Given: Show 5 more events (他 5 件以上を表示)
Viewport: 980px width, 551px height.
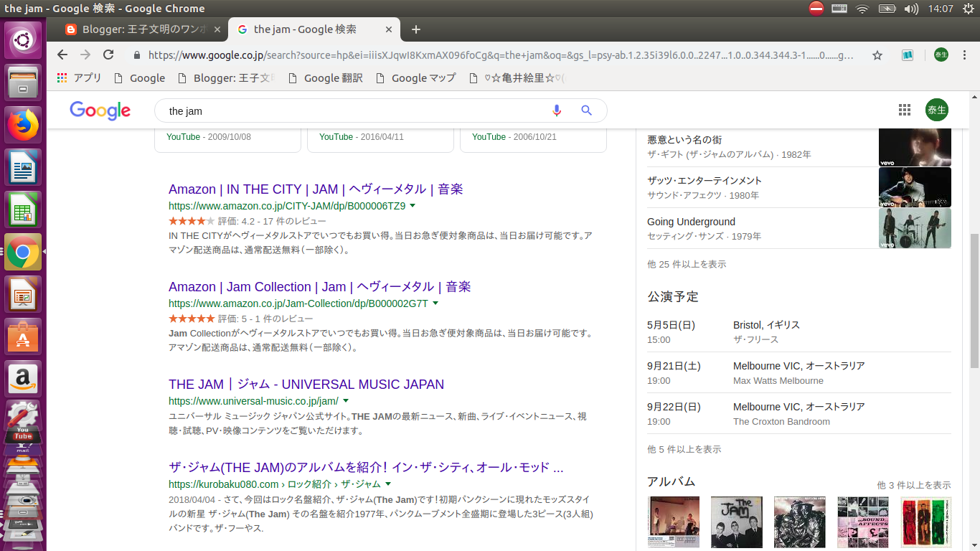Looking at the screenshot, I should point(684,449).
